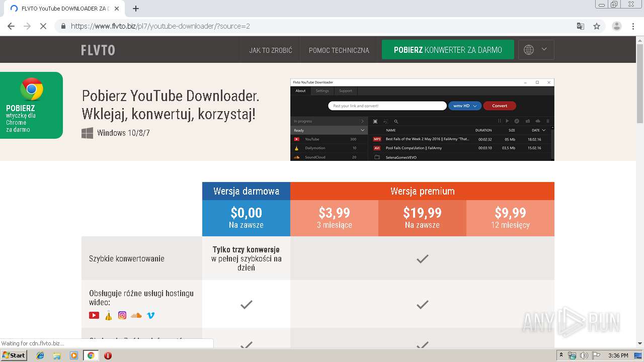Click the system clock 3:36 PM
644x362 pixels.
(x=618, y=355)
